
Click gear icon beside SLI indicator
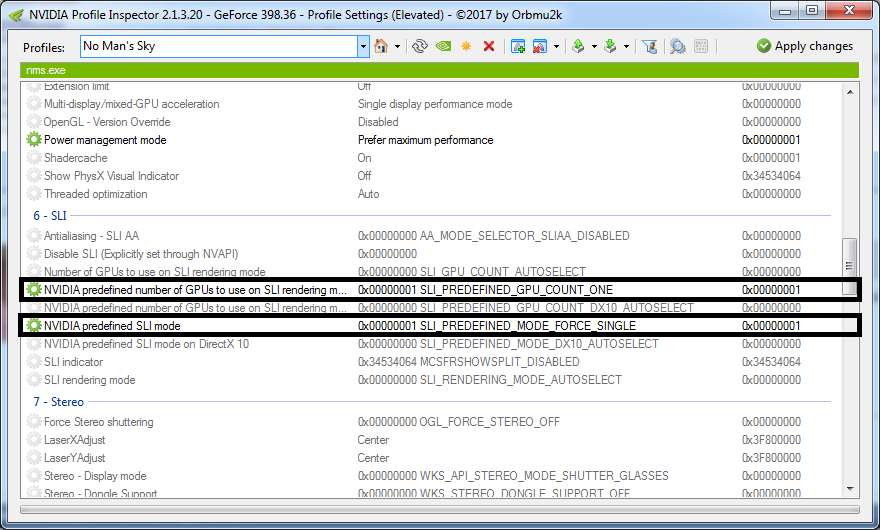(x=34, y=362)
